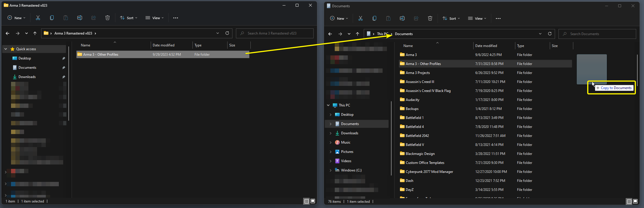
Task: Open recent locations dropdown in Arma 3 Remastered window
Action: point(26,33)
